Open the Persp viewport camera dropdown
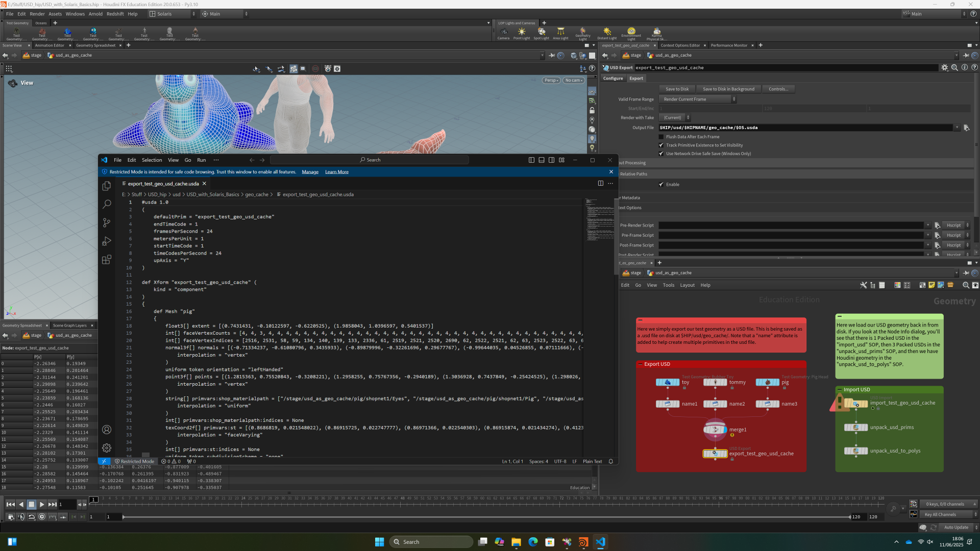The image size is (980, 551). click(x=551, y=80)
